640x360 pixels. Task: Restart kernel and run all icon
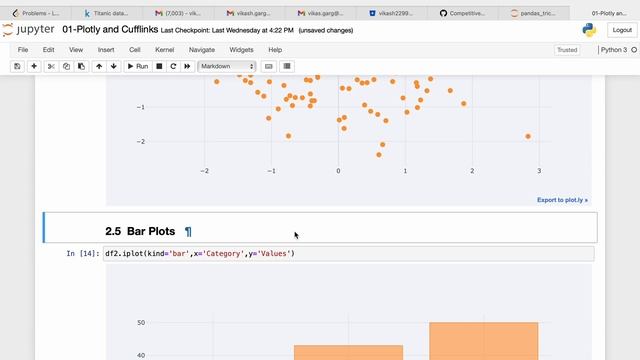[187, 66]
